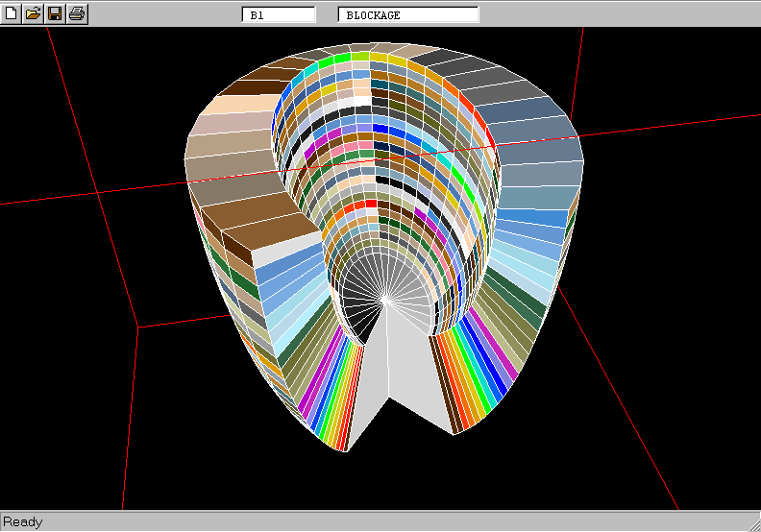Click the Ready status bar text

click(23, 522)
